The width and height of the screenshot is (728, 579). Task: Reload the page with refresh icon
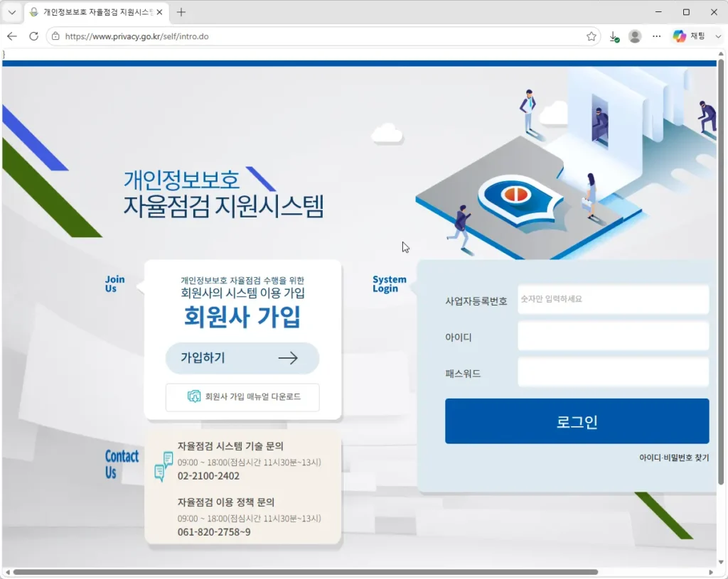click(x=33, y=36)
